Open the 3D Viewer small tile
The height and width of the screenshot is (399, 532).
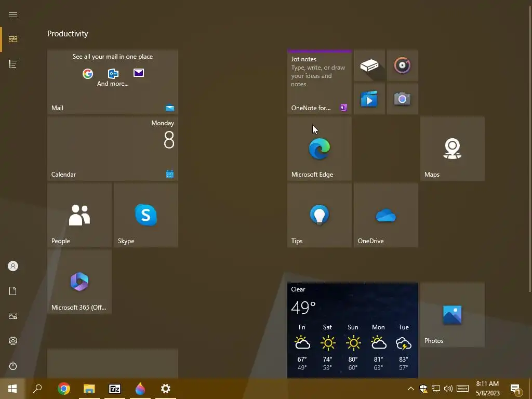click(x=369, y=65)
